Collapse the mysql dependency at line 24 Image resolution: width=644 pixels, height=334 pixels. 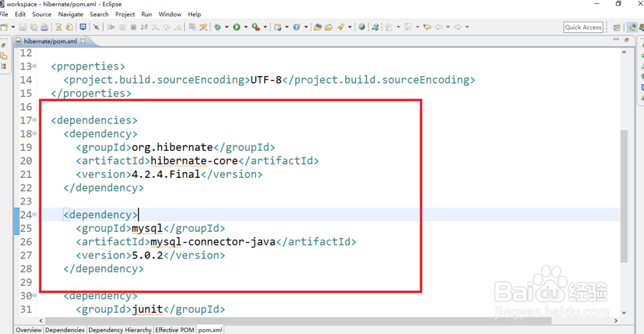(x=35, y=214)
